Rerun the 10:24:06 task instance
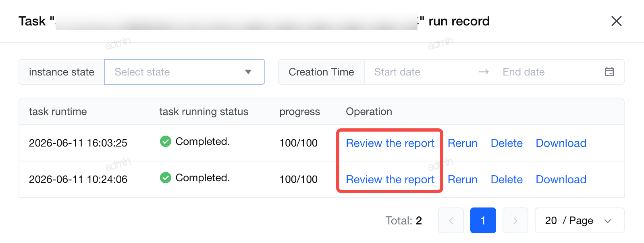This screenshot has height=243, width=644. [463, 180]
